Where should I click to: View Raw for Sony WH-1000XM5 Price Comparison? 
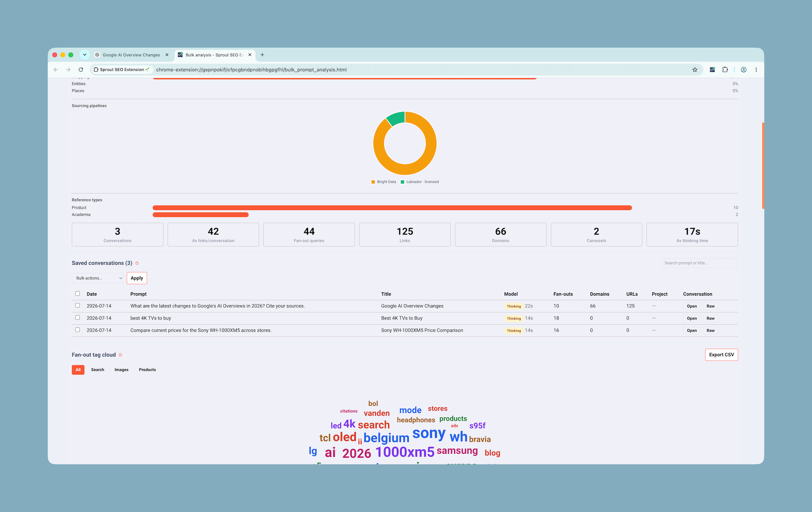pos(710,331)
